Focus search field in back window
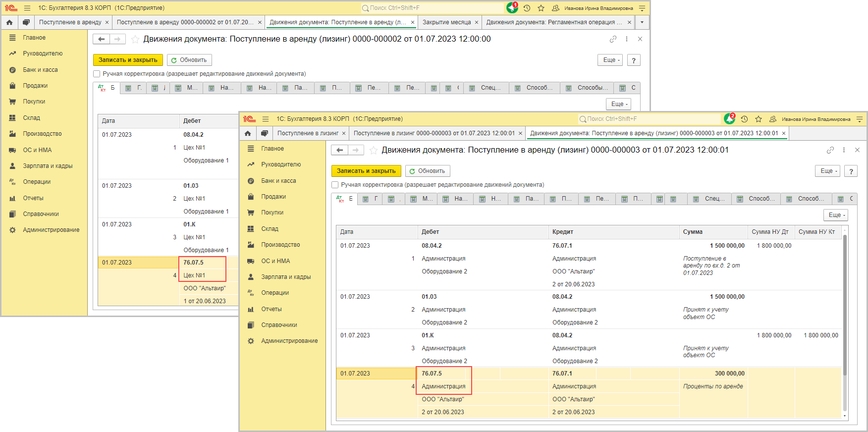 click(432, 8)
